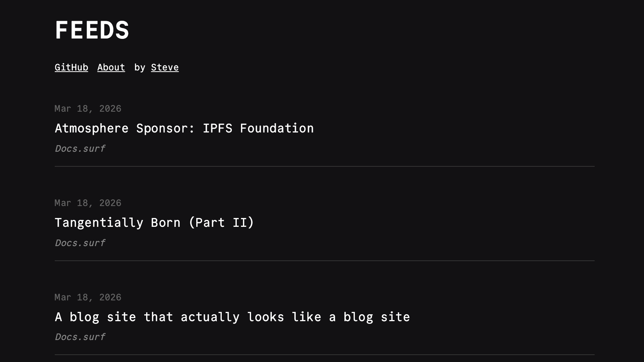
Task: Open the Tangentially Born (Part II) post
Action: tap(154, 223)
